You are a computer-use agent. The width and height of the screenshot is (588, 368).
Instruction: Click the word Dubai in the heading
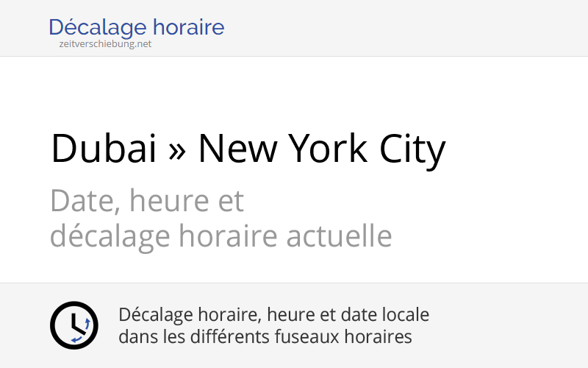(104, 149)
